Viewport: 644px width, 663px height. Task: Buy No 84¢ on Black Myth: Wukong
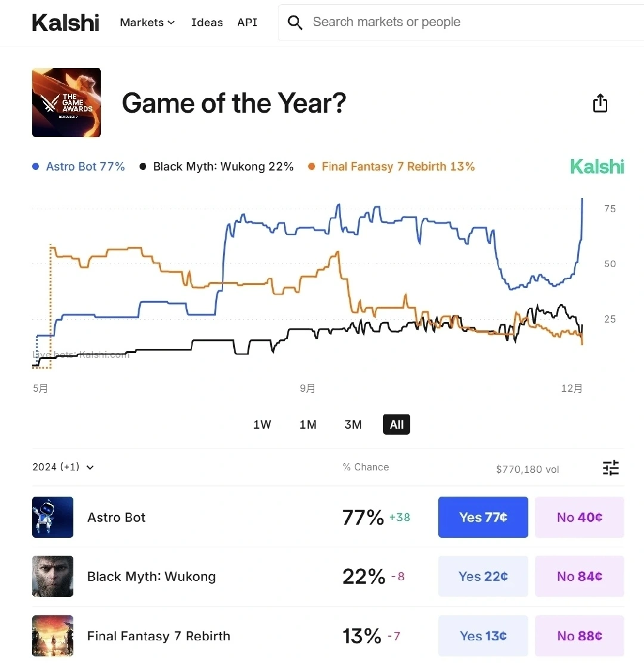point(579,576)
